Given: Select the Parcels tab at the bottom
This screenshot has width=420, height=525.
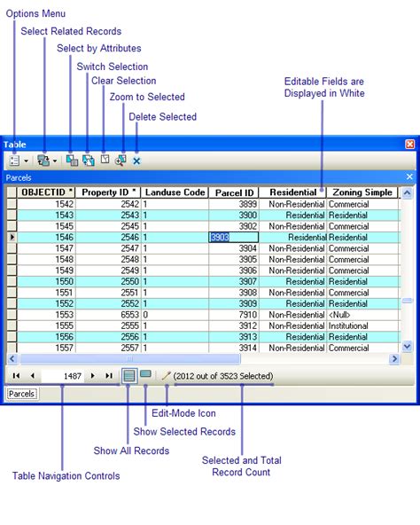Looking at the screenshot, I should (21, 394).
